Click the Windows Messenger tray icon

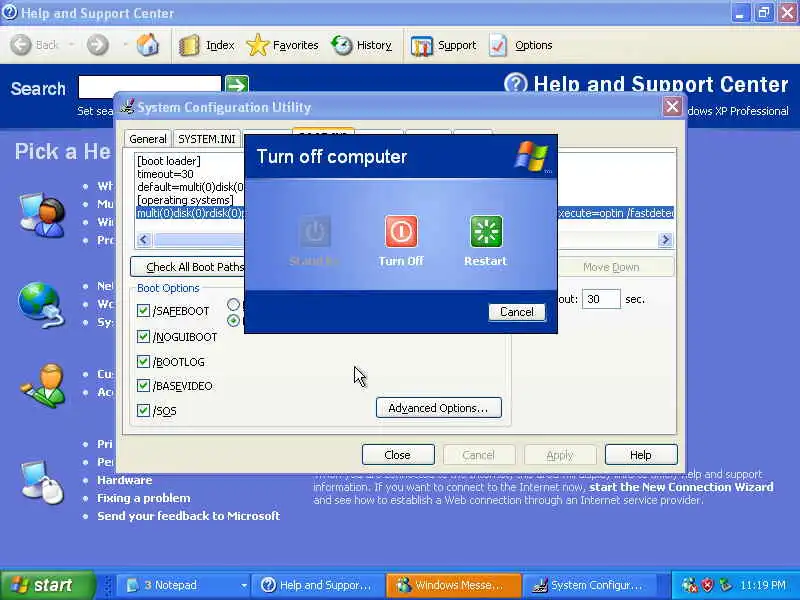coord(689,585)
